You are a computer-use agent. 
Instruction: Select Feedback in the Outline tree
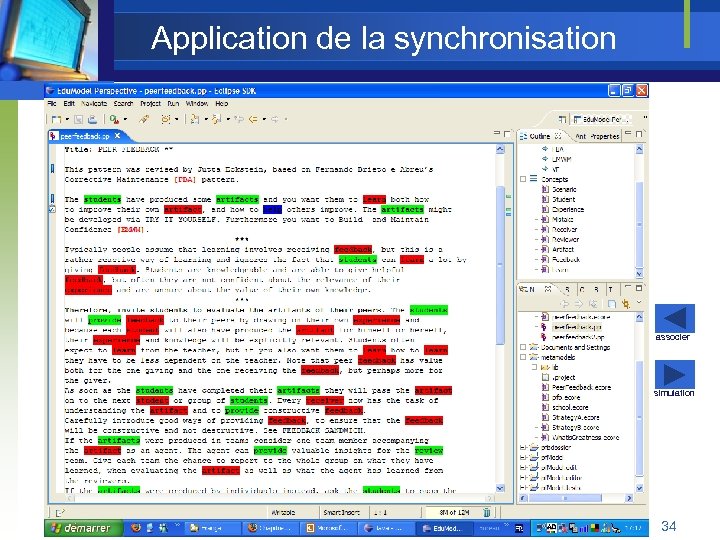tap(566, 259)
